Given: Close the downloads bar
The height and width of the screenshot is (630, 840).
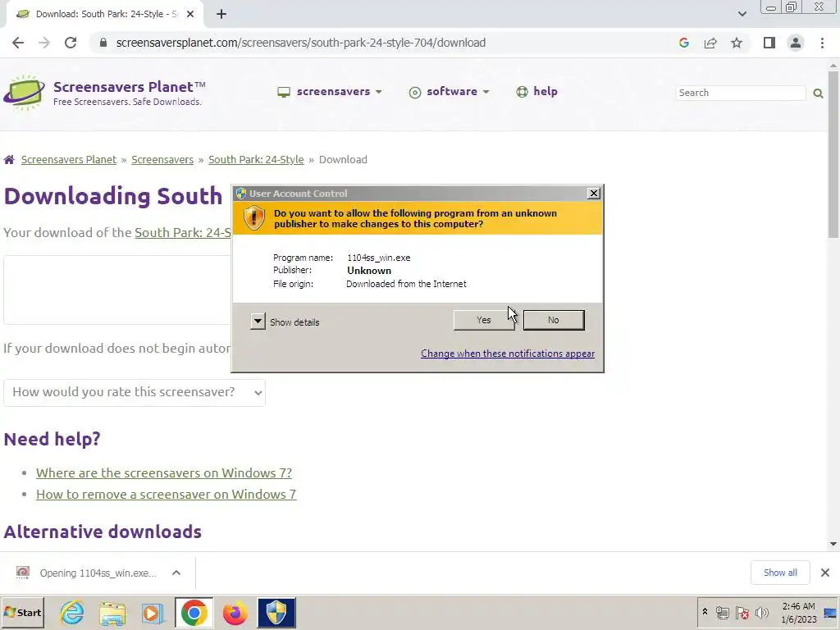Looking at the screenshot, I should tap(825, 573).
